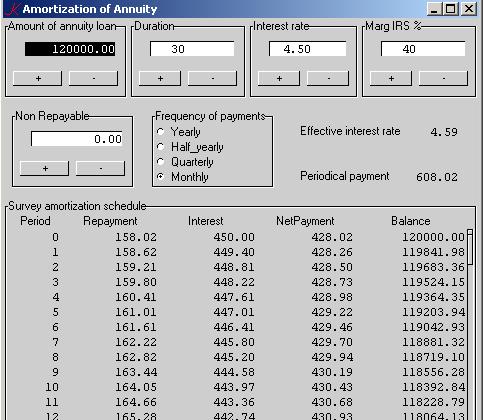The image size is (483, 420).
Task: Select Half_yearly payment frequency
Action: point(161,147)
